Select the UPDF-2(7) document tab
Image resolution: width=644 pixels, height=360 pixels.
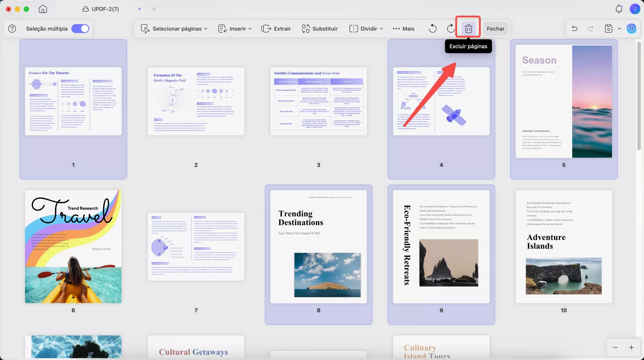pos(105,9)
